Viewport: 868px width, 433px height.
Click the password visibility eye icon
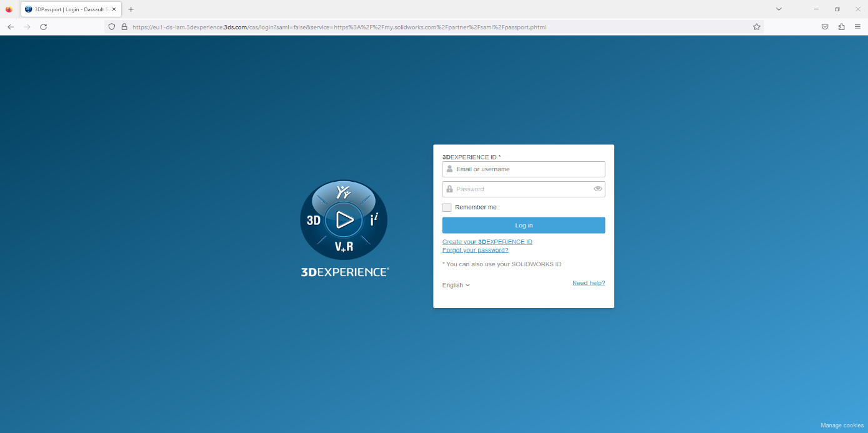tap(597, 189)
